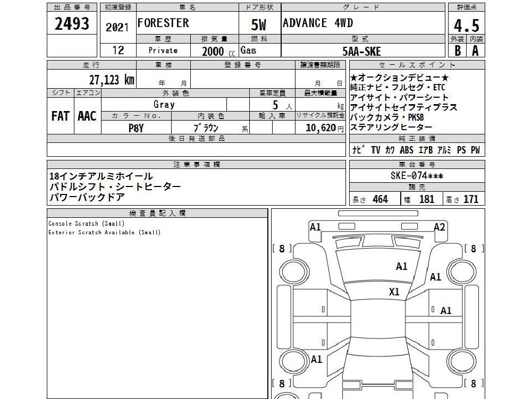Select the 初度登録 header cell

(x=118, y=7)
